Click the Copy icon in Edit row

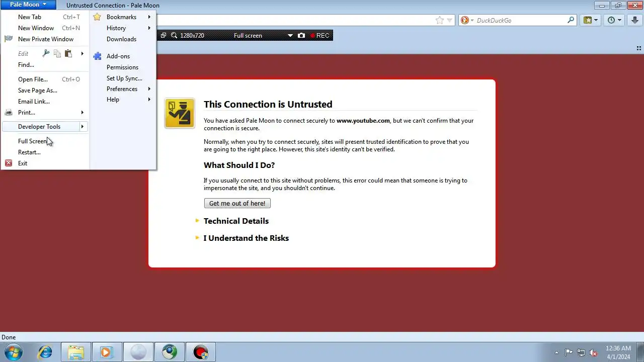tap(57, 53)
